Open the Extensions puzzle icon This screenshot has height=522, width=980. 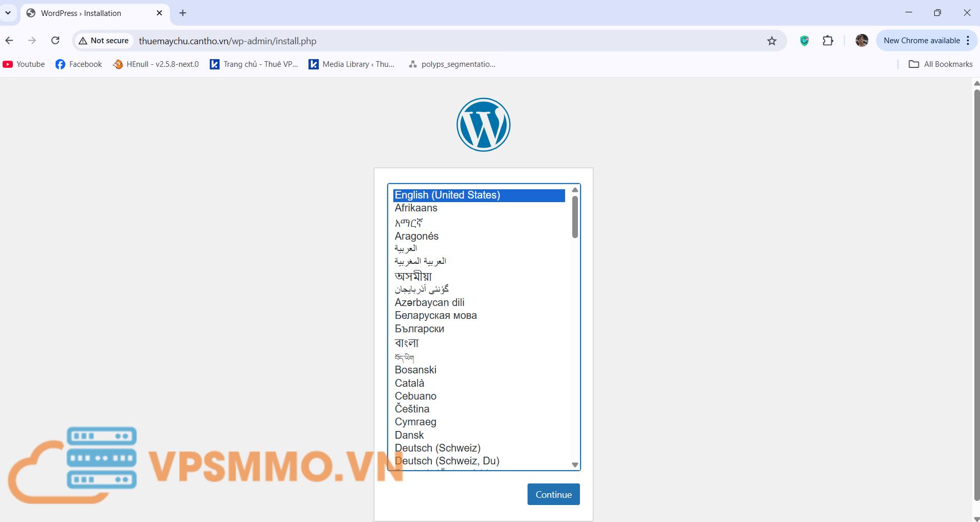(x=828, y=41)
